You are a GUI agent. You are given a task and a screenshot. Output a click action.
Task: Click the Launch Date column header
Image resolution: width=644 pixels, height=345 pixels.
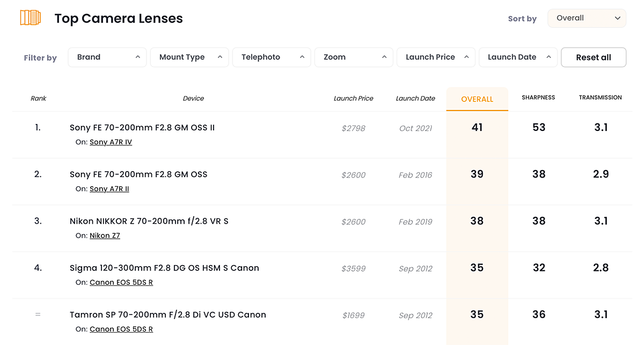(415, 99)
